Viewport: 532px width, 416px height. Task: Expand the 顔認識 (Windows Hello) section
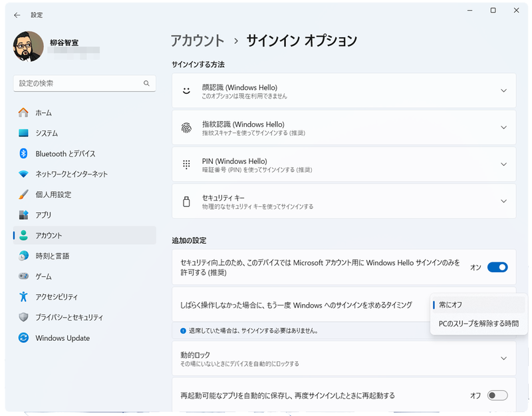click(503, 91)
